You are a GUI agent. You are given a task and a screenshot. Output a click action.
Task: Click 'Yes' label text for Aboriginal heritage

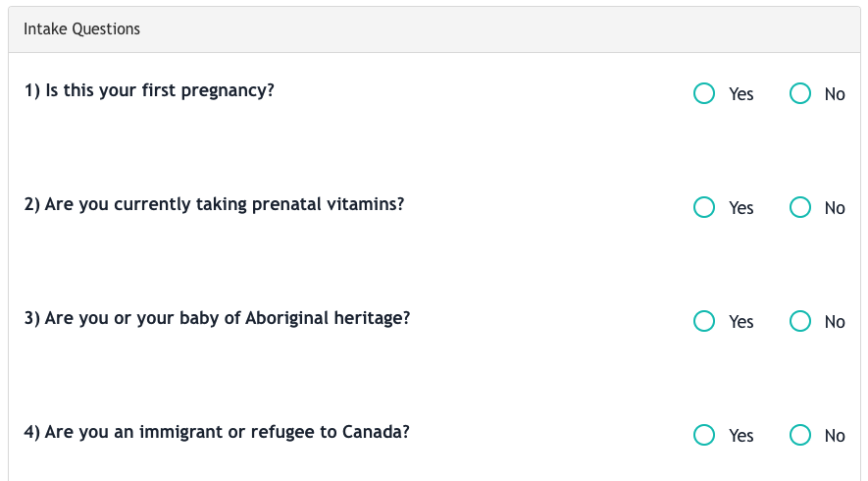pos(741,322)
